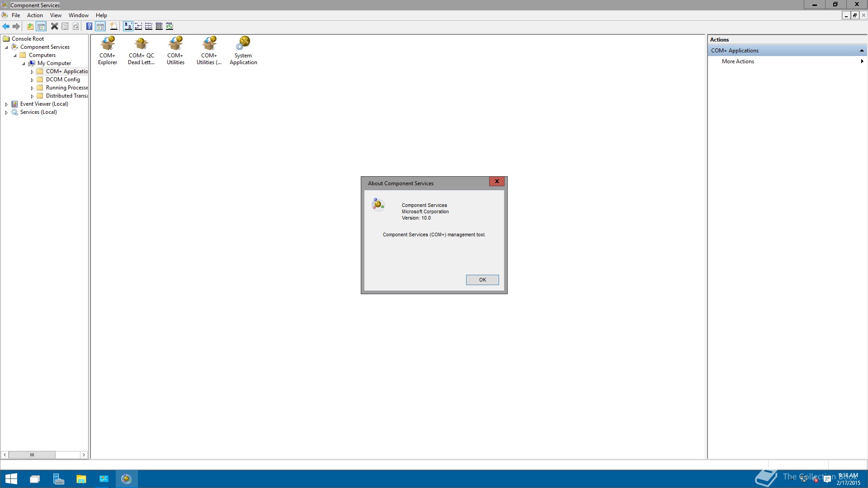Toggle the Show/Hide Action Pane button
868x488 pixels.
100,26
